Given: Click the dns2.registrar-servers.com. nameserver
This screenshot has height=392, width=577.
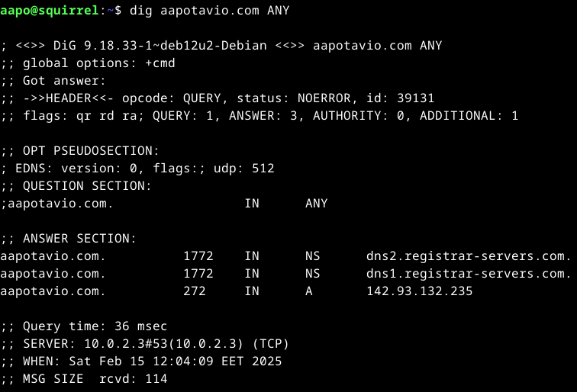Looking at the screenshot, I should [469, 256].
